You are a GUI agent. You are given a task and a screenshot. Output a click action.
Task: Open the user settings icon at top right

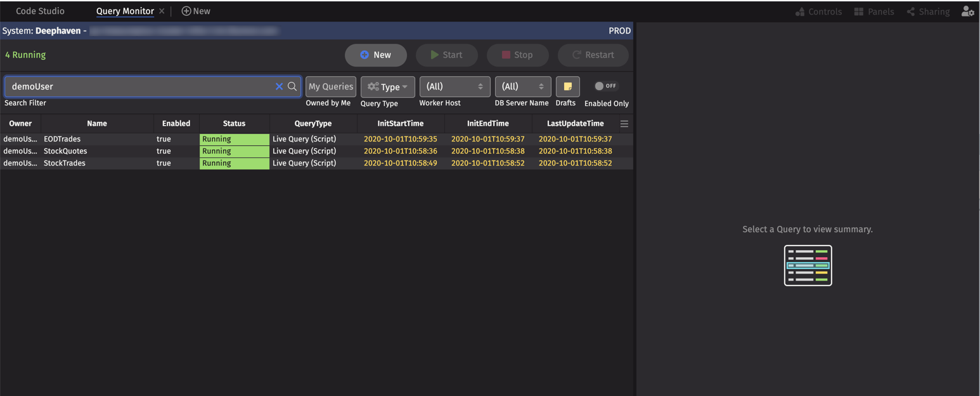pyautogui.click(x=968, y=11)
